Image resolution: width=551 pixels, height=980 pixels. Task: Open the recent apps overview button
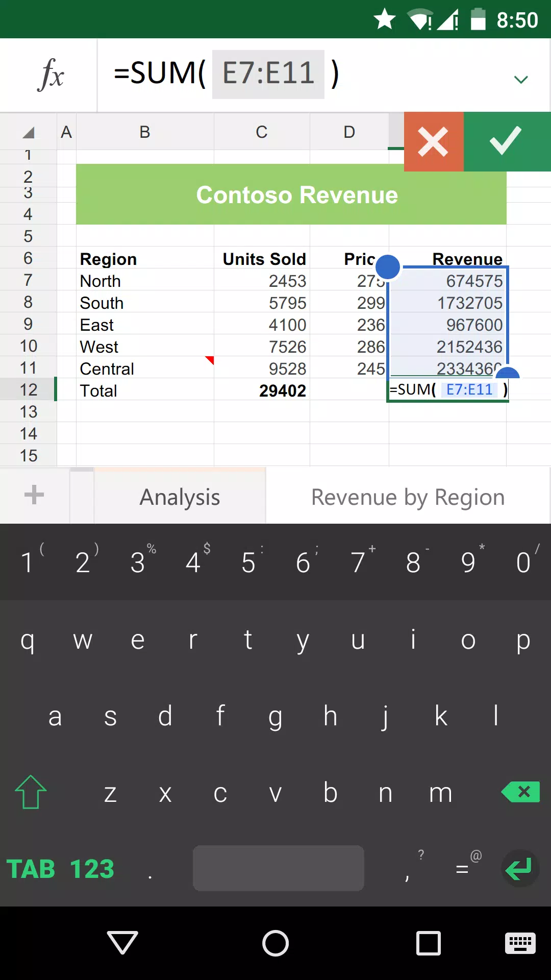(x=429, y=943)
